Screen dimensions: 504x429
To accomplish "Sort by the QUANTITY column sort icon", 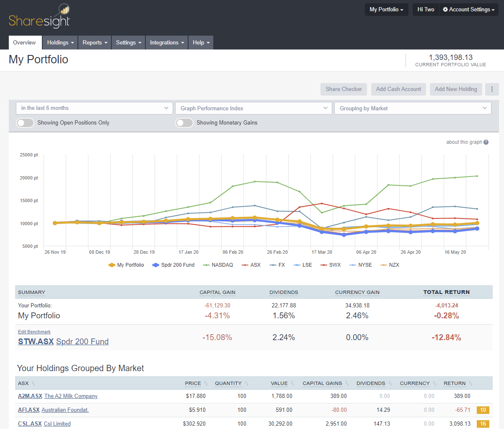I will coord(247,383).
